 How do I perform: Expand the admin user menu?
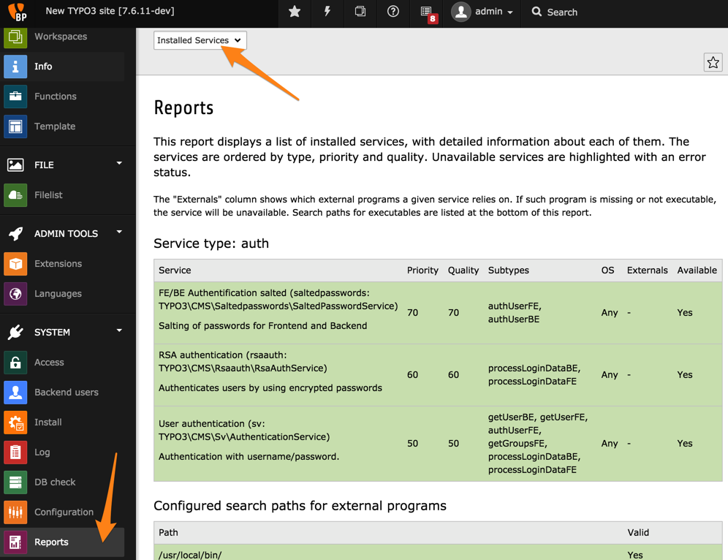tap(483, 12)
